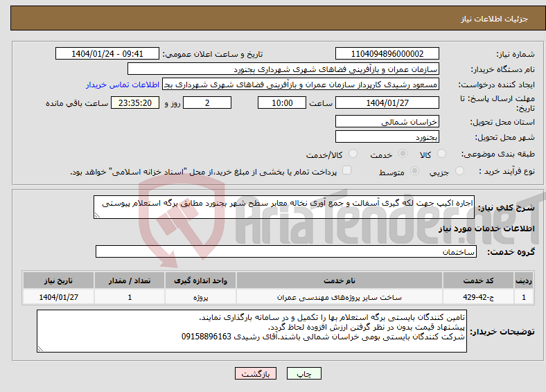Click the resize handle of description textarea

97,215
